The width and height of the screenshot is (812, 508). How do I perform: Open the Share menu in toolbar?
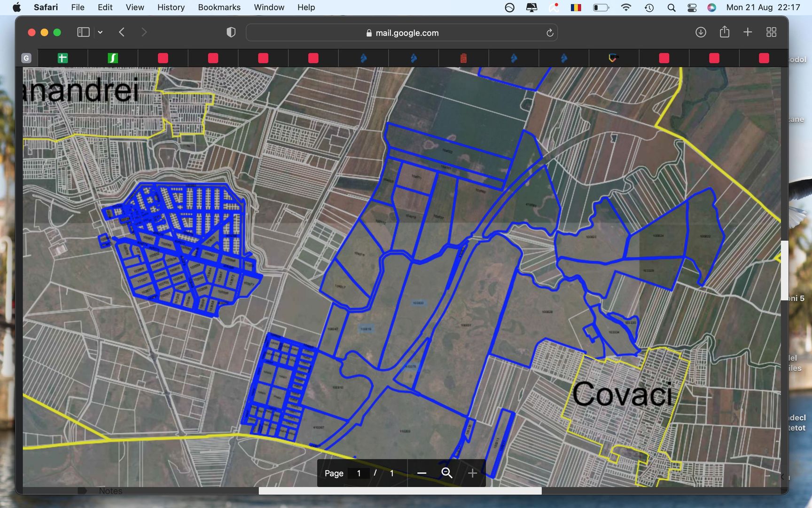tap(724, 32)
